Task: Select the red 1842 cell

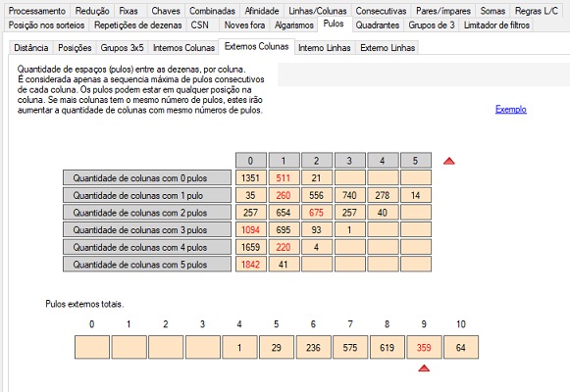Action: [251, 265]
